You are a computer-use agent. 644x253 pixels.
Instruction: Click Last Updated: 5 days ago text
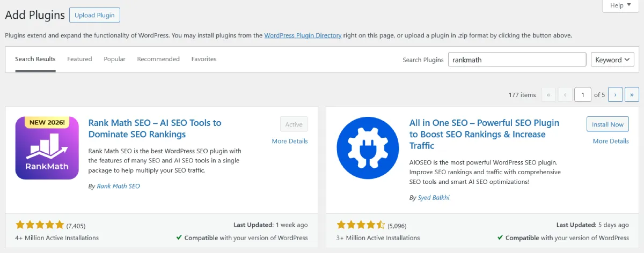click(593, 225)
